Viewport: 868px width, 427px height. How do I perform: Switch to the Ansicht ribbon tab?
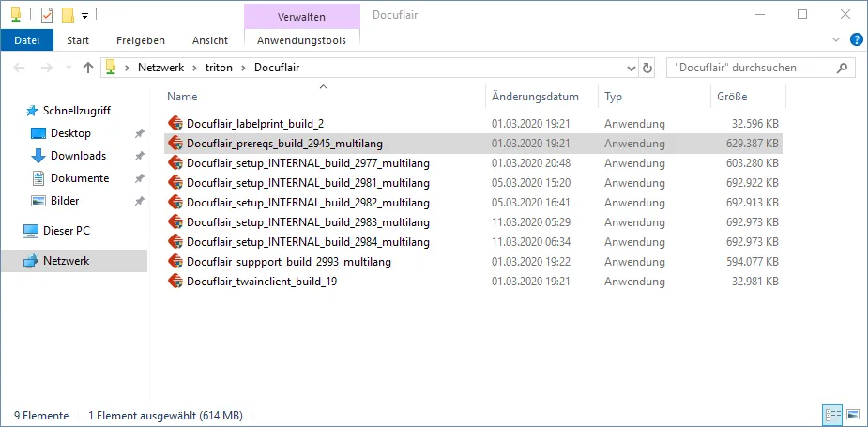(x=209, y=40)
